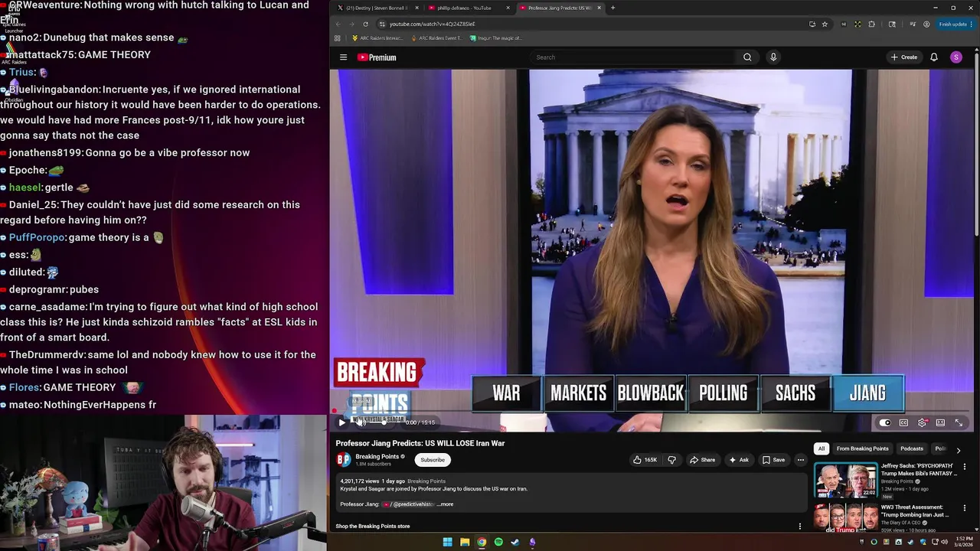Play the video with the play button
The width and height of the screenshot is (980, 551).
(342, 422)
